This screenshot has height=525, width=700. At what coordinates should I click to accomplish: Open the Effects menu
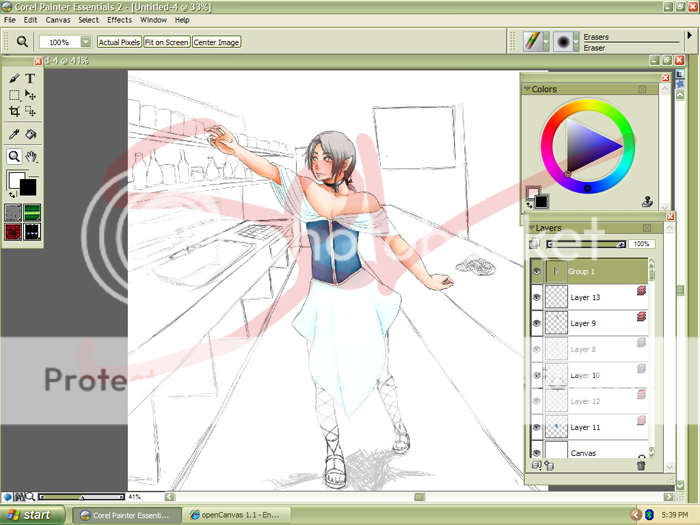pyautogui.click(x=119, y=20)
